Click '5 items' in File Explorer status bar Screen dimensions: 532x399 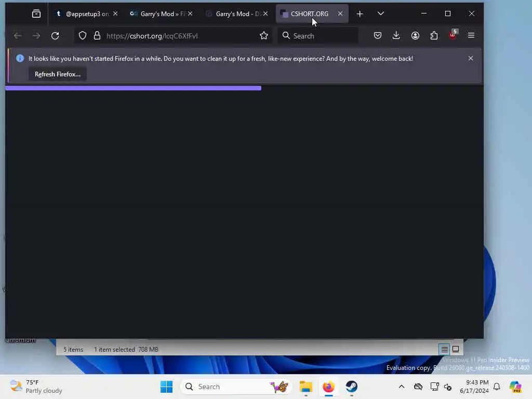click(73, 350)
